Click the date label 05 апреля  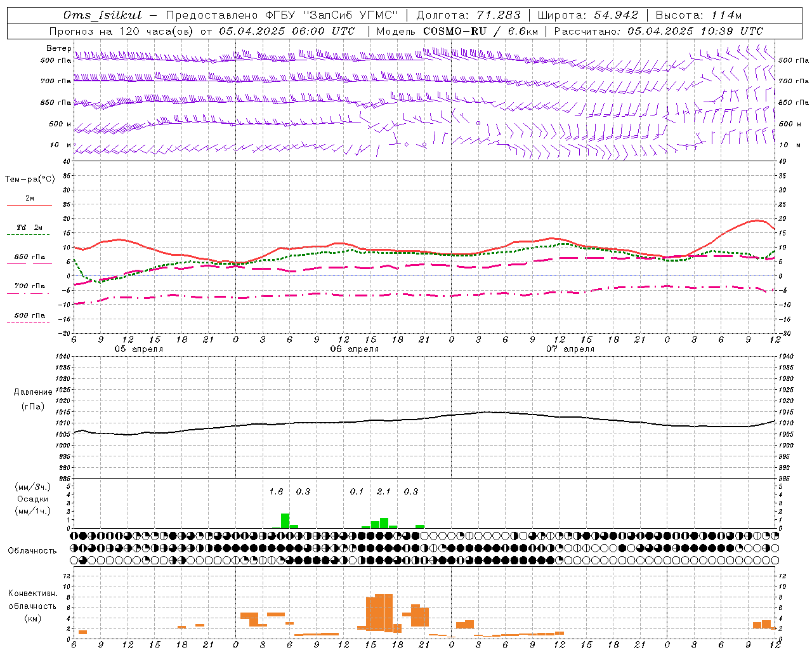coord(138,349)
